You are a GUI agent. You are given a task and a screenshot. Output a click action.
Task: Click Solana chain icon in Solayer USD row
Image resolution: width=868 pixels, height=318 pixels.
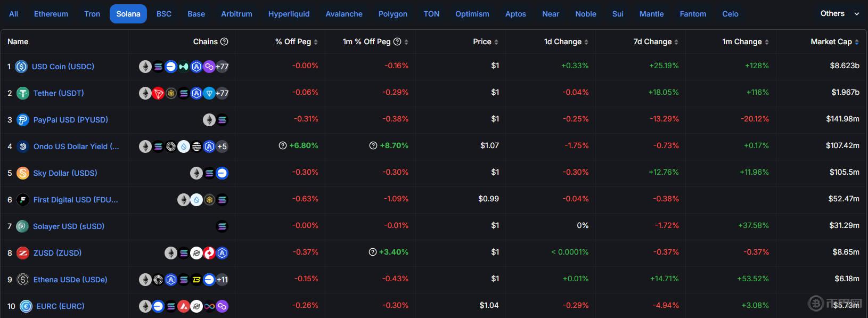tap(222, 226)
